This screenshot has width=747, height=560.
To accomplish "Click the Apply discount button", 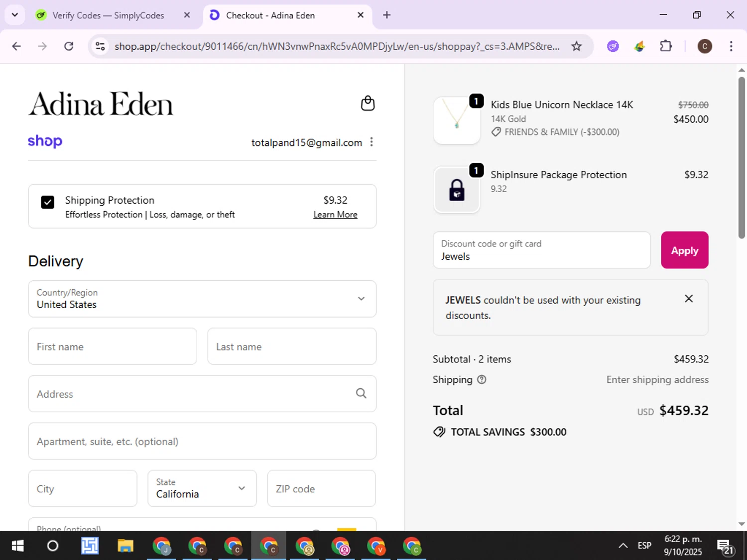I will click(684, 250).
